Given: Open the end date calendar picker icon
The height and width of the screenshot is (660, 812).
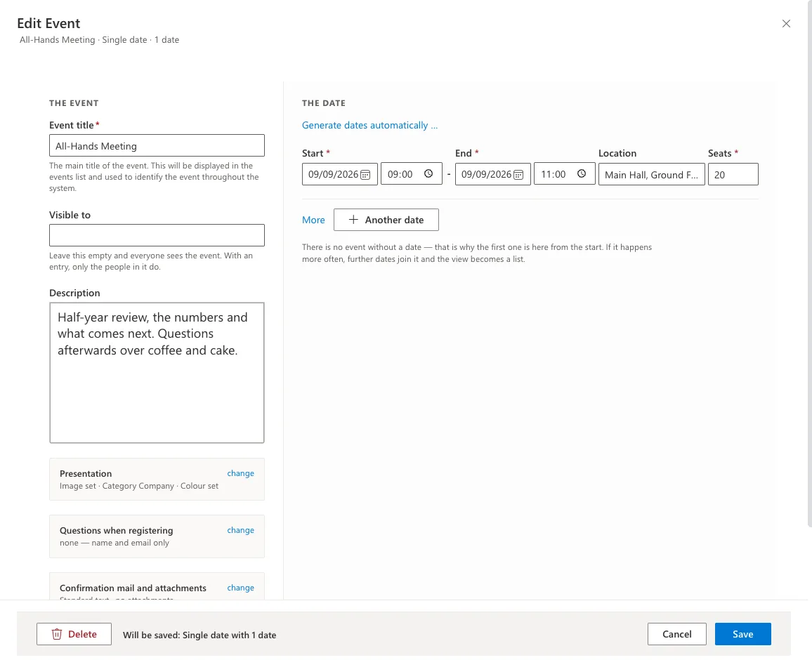Looking at the screenshot, I should coord(518,174).
